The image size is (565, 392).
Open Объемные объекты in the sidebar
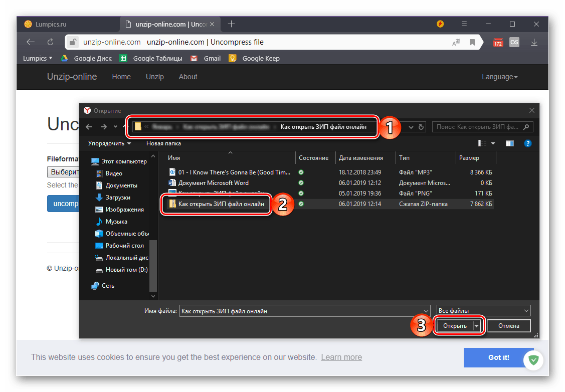122,234
